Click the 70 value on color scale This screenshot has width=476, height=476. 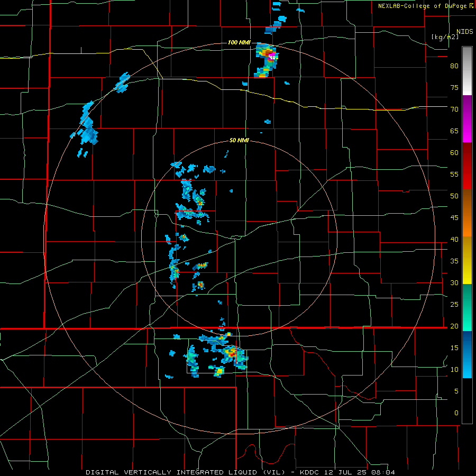pos(454,109)
